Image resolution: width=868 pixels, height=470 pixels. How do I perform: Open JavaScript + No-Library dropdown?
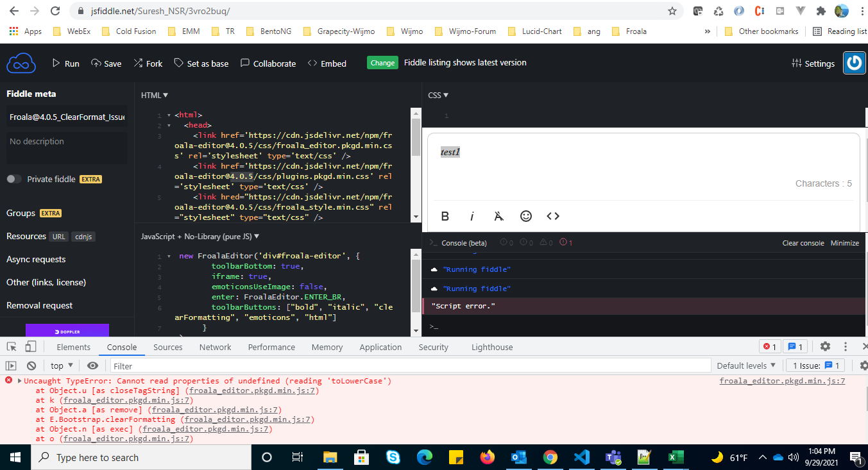click(x=200, y=236)
